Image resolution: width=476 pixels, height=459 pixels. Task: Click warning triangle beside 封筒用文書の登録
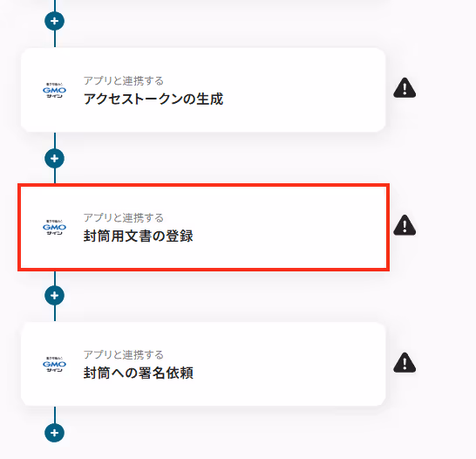coord(405,225)
